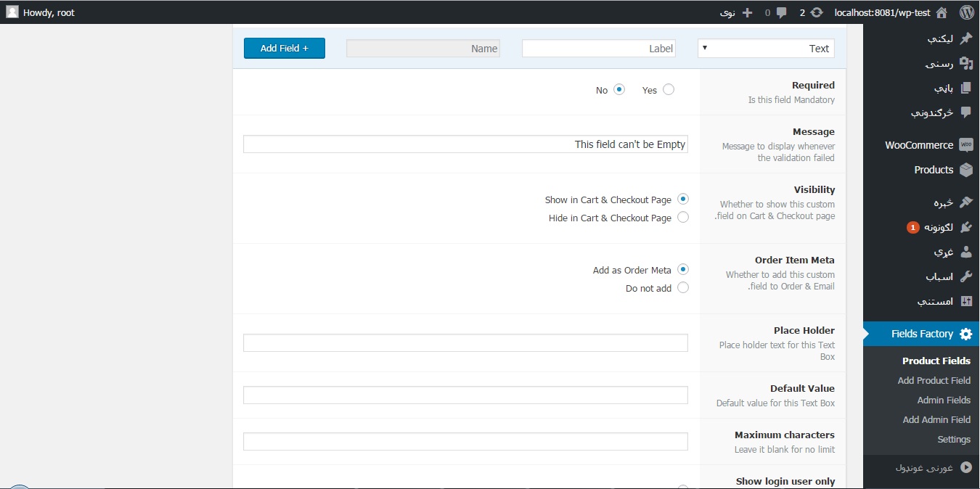The width and height of the screenshot is (980, 489).
Task: Open the field type dropdown showing Text
Action: (x=766, y=49)
